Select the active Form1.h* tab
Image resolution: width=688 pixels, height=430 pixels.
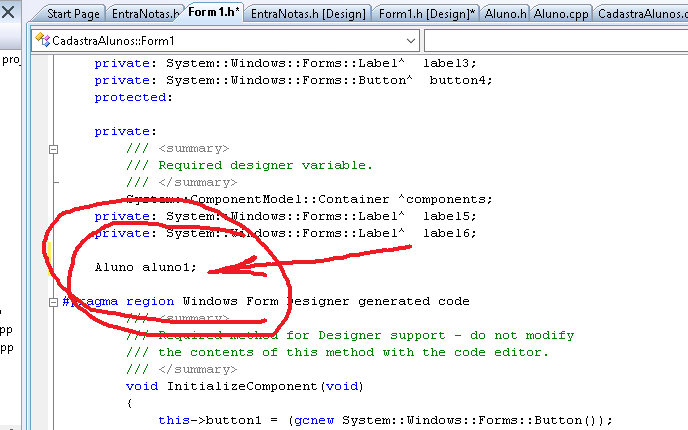click(x=212, y=14)
